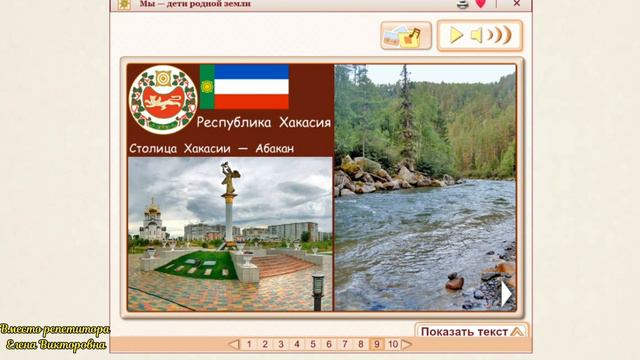Click the 'Республика Хакасия' caption
Viewport: 640px width, 360px height.
pos(264,122)
